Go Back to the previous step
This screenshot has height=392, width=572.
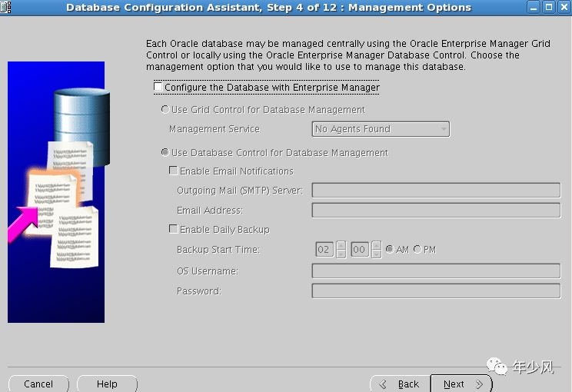[x=401, y=384]
